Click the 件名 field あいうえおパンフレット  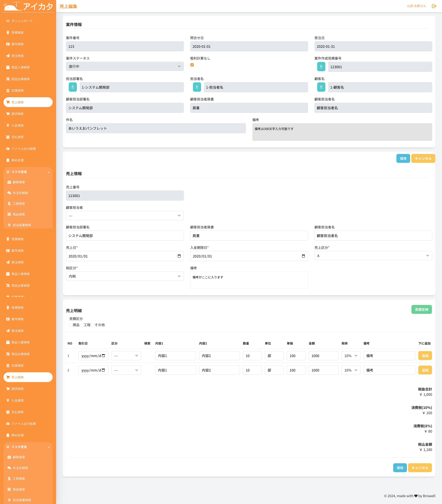tap(156, 128)
